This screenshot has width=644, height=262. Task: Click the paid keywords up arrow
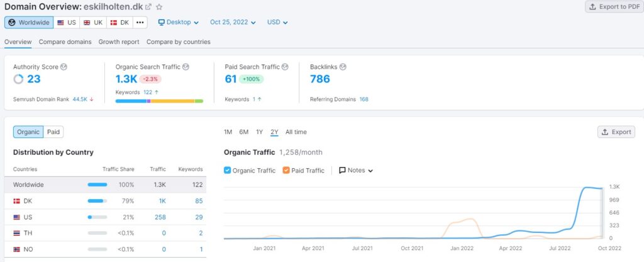tap(260, 99)
